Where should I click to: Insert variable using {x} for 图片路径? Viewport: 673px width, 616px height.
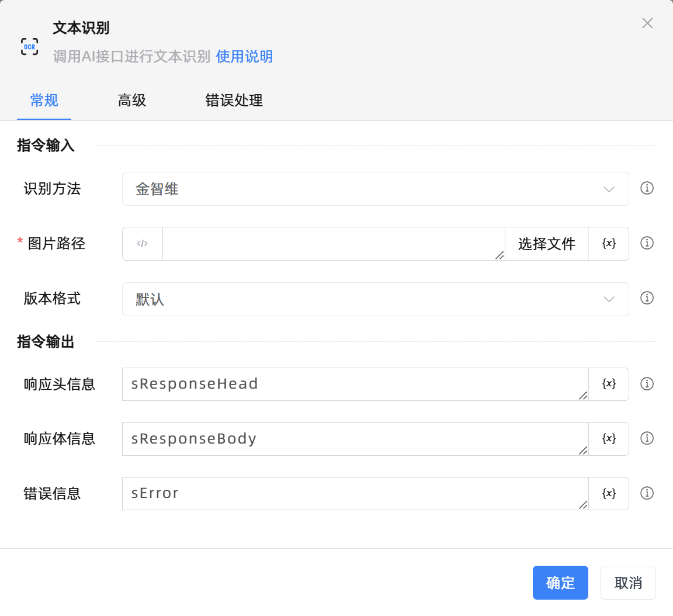pyautogui.click(x=609, y=244)
